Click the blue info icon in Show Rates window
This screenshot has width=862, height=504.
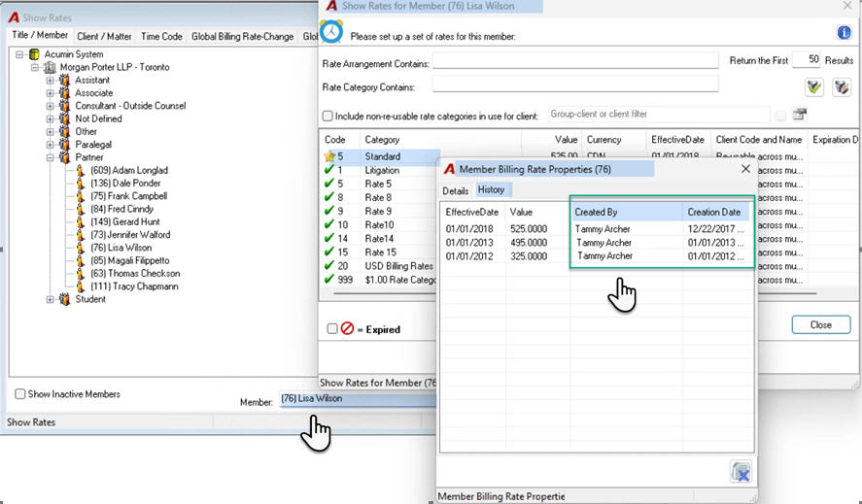(x=844, y=32)
